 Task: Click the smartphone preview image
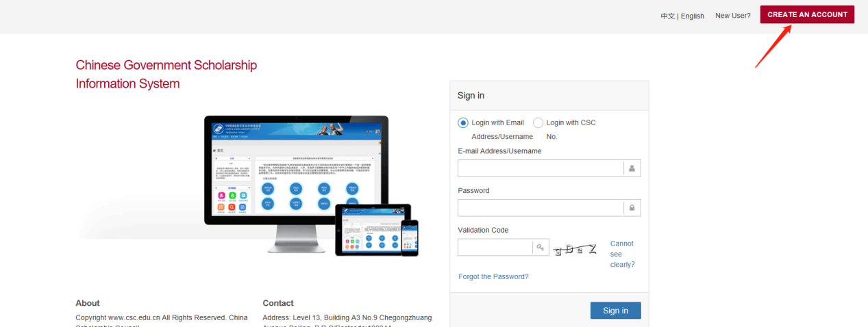410,237
